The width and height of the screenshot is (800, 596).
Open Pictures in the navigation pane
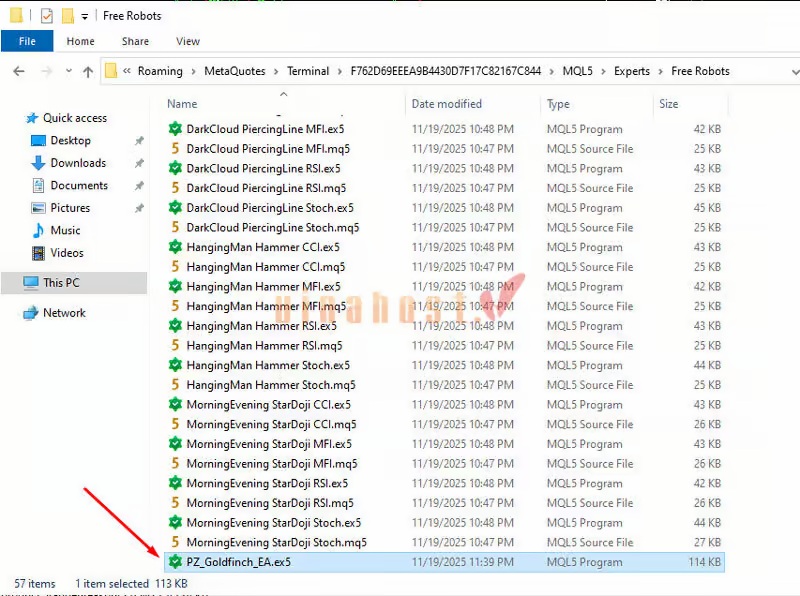click(70, 208)
